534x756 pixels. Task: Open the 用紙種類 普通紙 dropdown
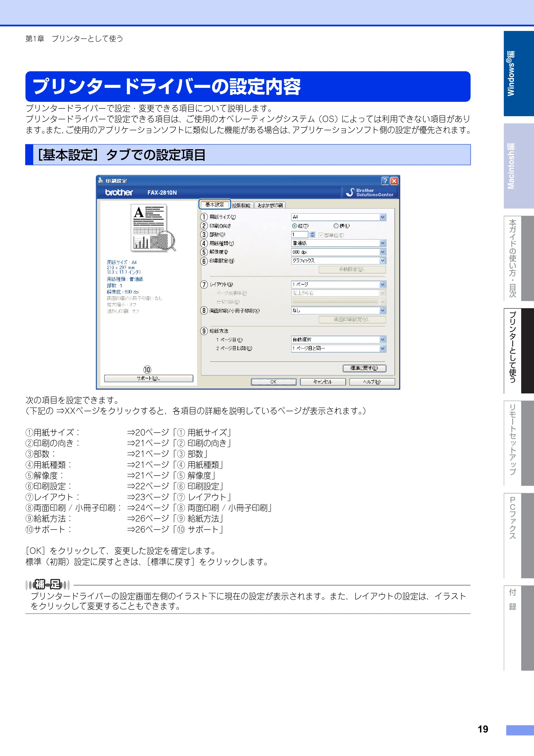point(339,243)
